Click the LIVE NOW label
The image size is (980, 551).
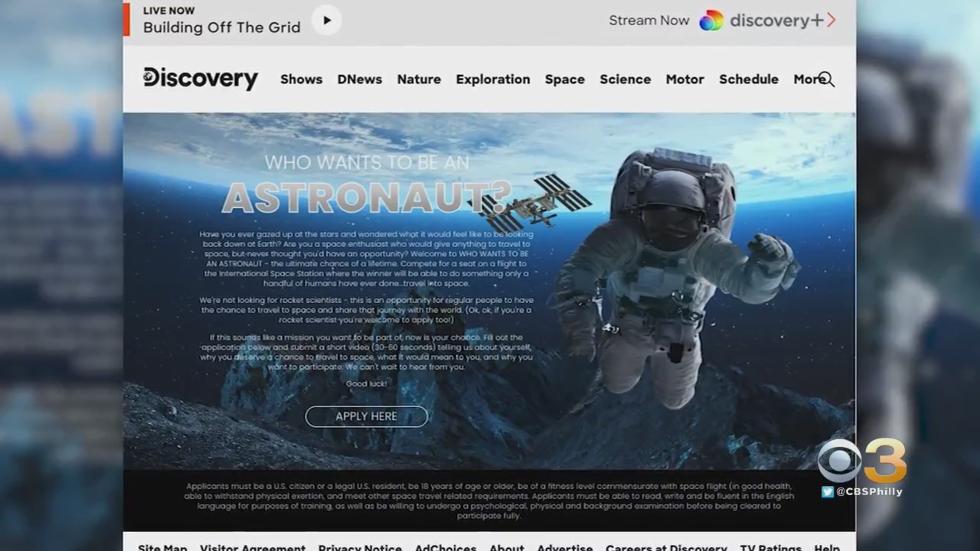click(x=169, y=11)
